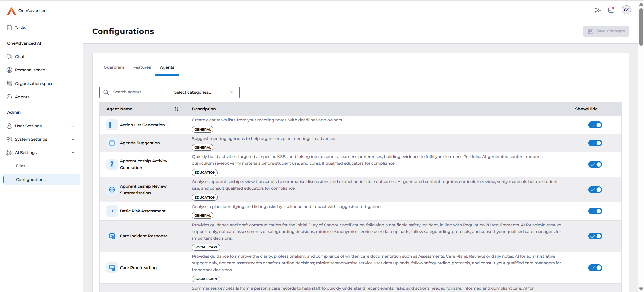Screen dimensions: 644x292
Task: Click the Care Proofreading agent icon
Action: [112, 268]
